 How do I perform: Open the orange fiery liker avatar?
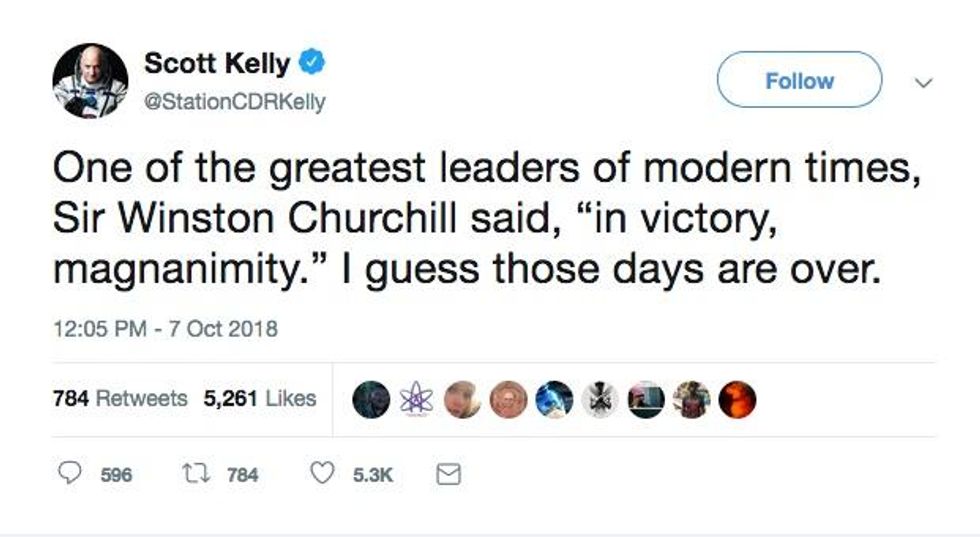(738, 399)
